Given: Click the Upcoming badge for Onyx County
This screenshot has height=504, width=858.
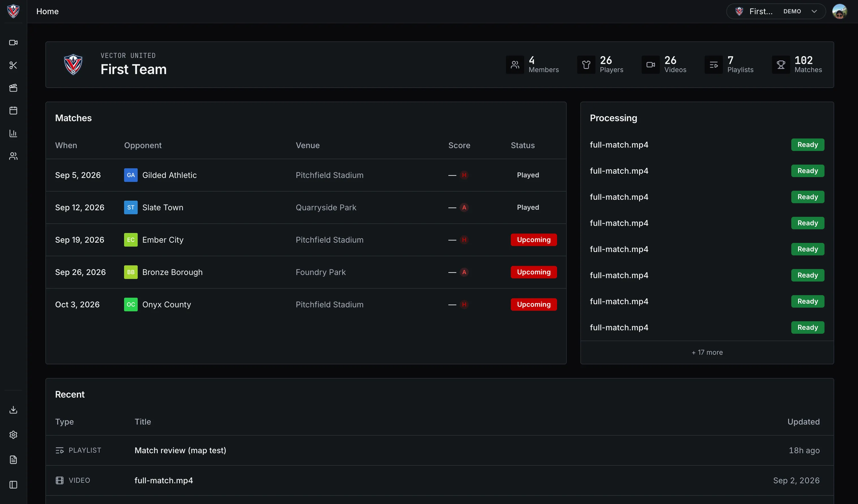Looking at the screenshot, I should click(533, 304).
